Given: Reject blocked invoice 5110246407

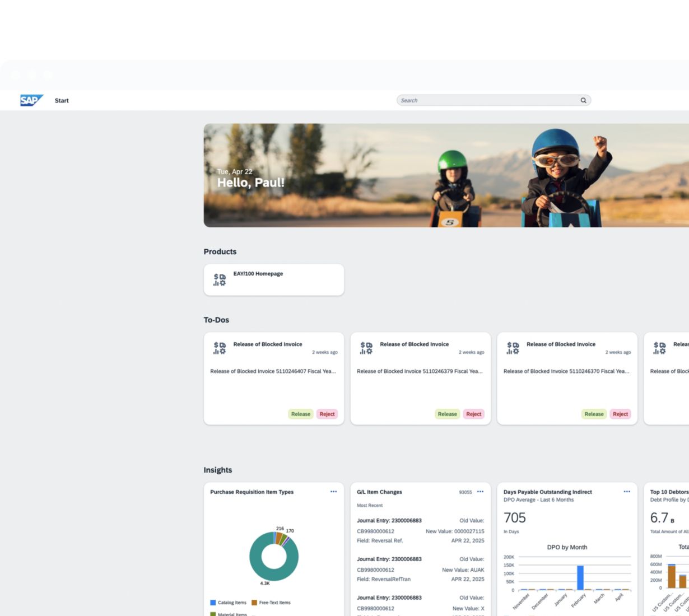Looking at the screenshot, I should (327, 414).
